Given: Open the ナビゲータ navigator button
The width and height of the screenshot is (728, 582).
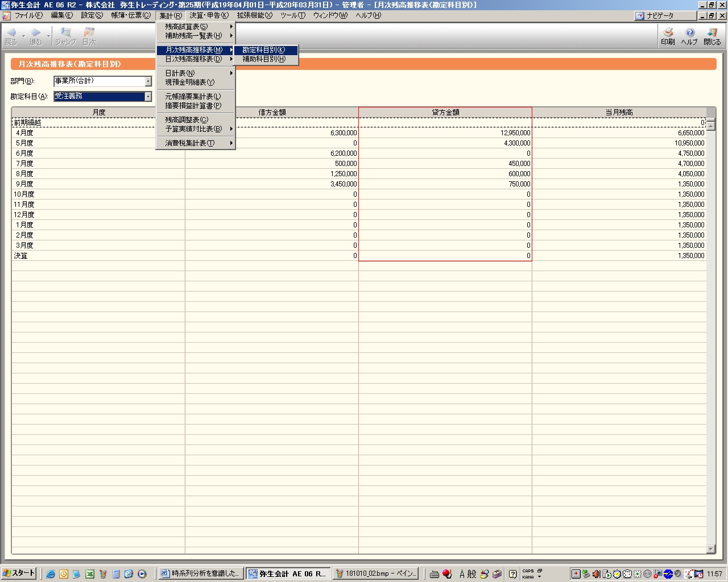Looking at the screenshot, I should pyautogui.click(x=665, y=16).
